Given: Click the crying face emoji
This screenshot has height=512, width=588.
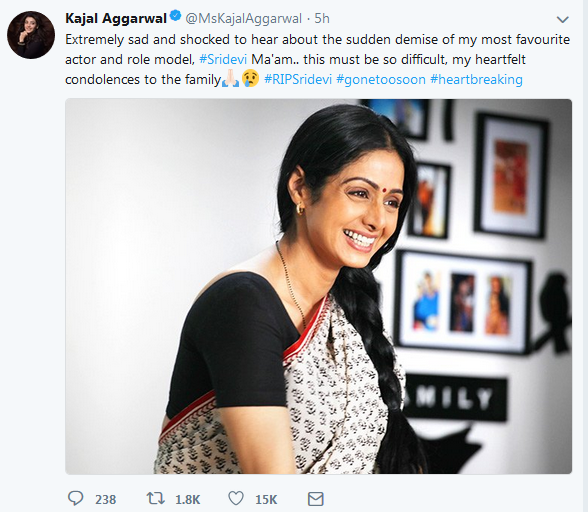Looking at the screenshot, I should (x=250, y=78).
